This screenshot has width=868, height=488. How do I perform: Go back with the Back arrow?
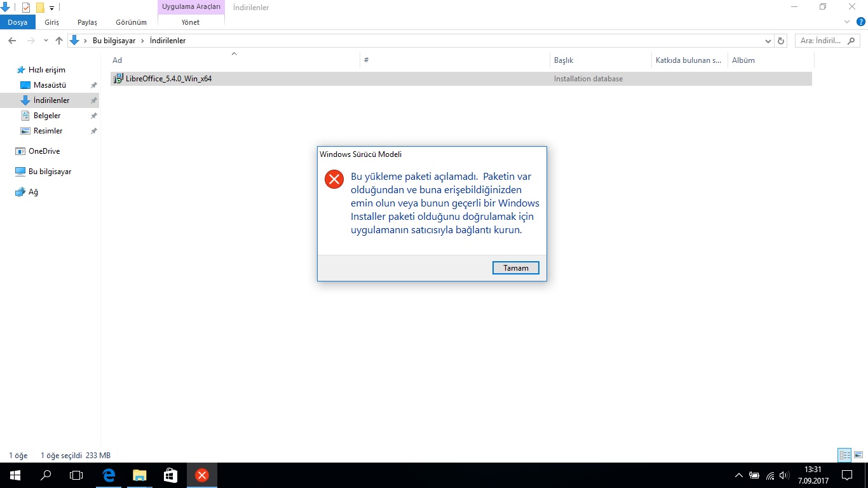12,41
